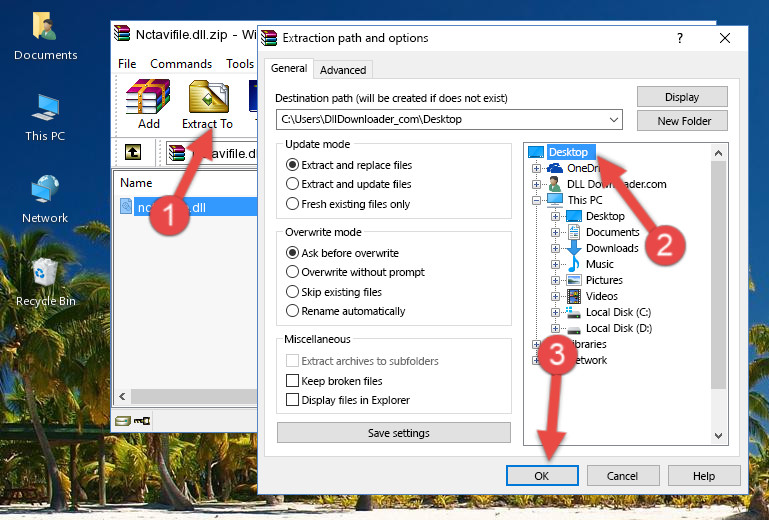The width and height of the screenshot is (769, 520).
Task: Click WinRAR title bar books icon
Action: (x=122, y=33)
